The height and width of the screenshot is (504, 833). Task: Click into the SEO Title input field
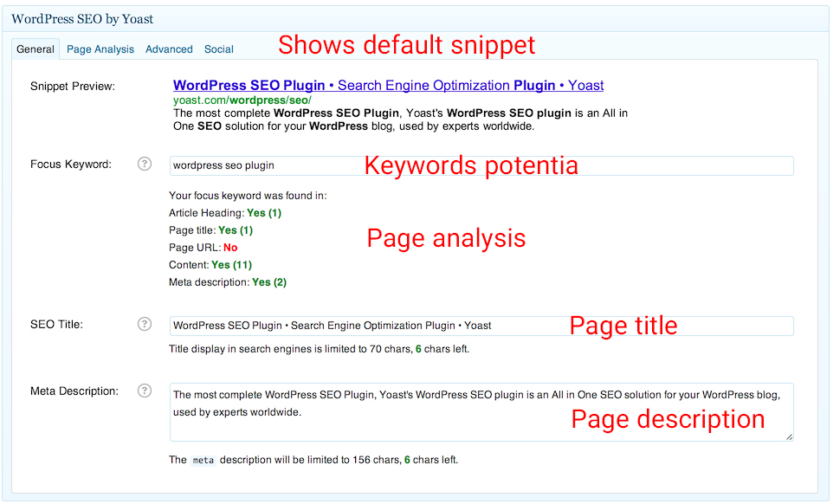[481, 326]
